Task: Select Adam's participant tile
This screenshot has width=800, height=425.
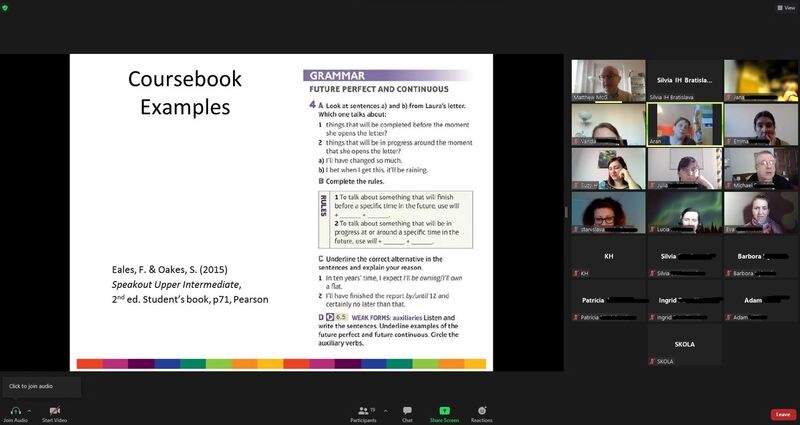Action: [761, 301]
